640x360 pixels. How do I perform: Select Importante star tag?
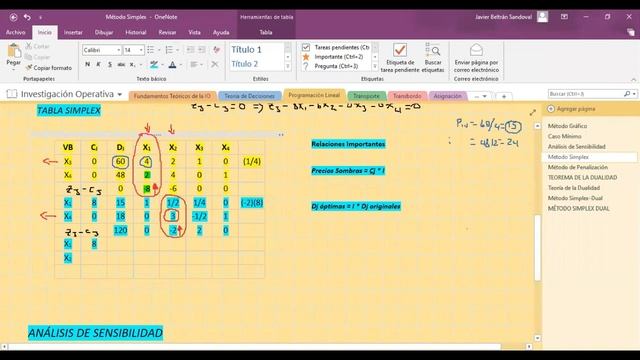coord(306,57)
